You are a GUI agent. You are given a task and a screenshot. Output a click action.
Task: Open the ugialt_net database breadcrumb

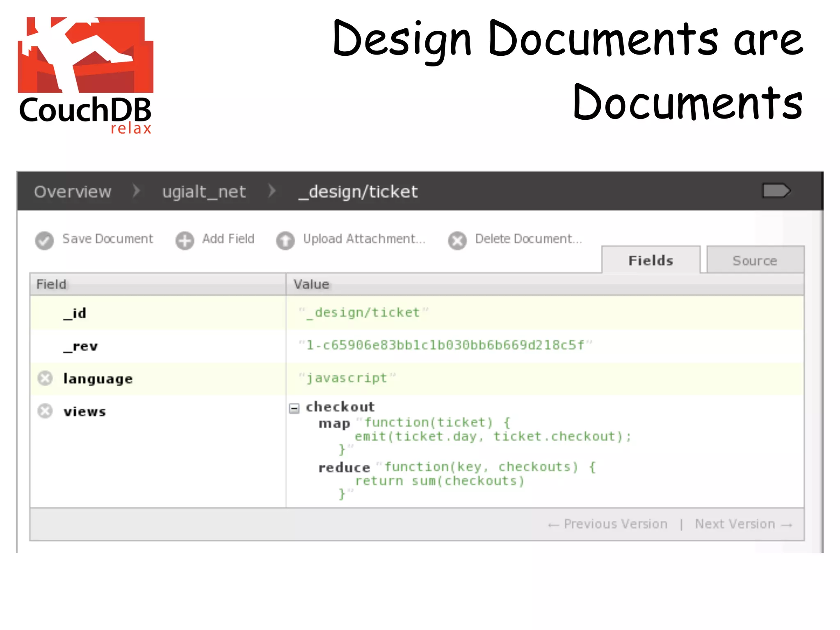coord(204,192)
